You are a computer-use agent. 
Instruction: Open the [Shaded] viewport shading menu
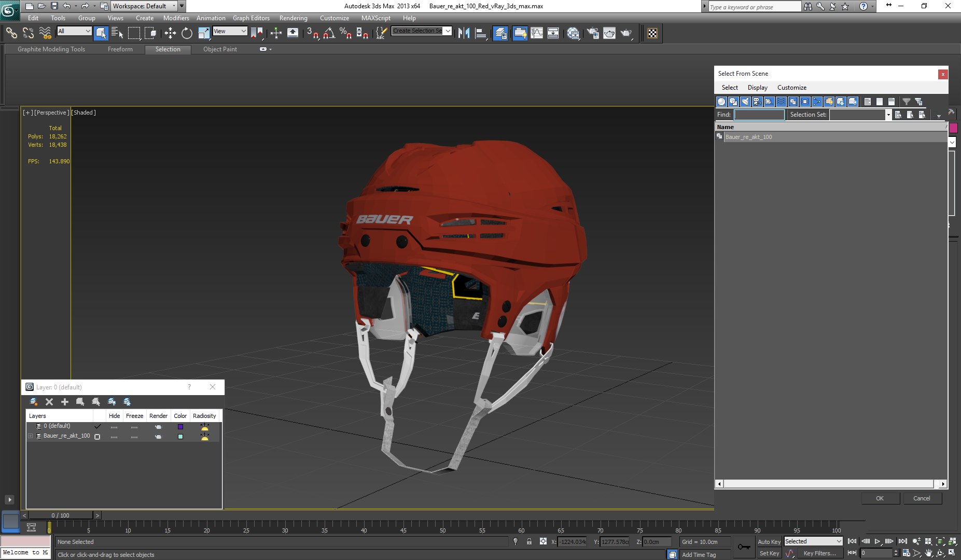(83, 113)
